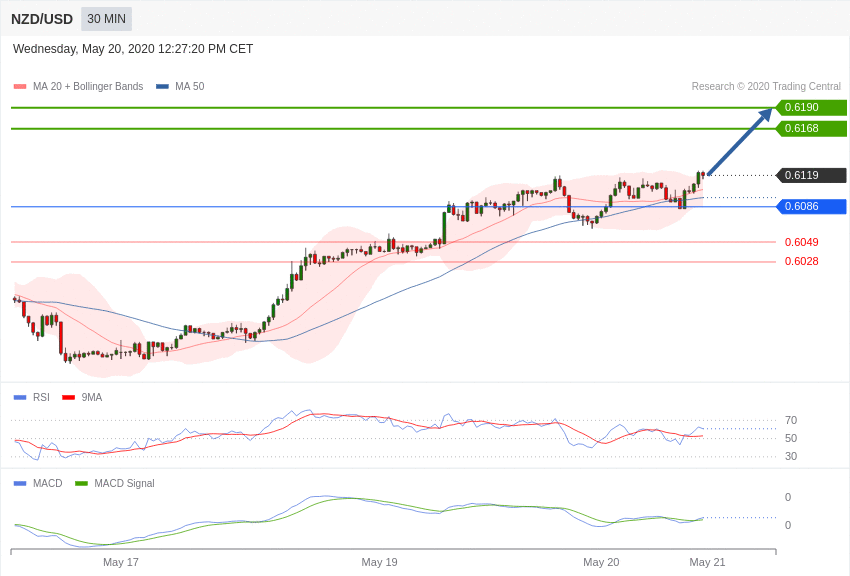The image size is (850, 576).
Task: Select the 0.6168 resistance price tag
Action: (811, 128)
